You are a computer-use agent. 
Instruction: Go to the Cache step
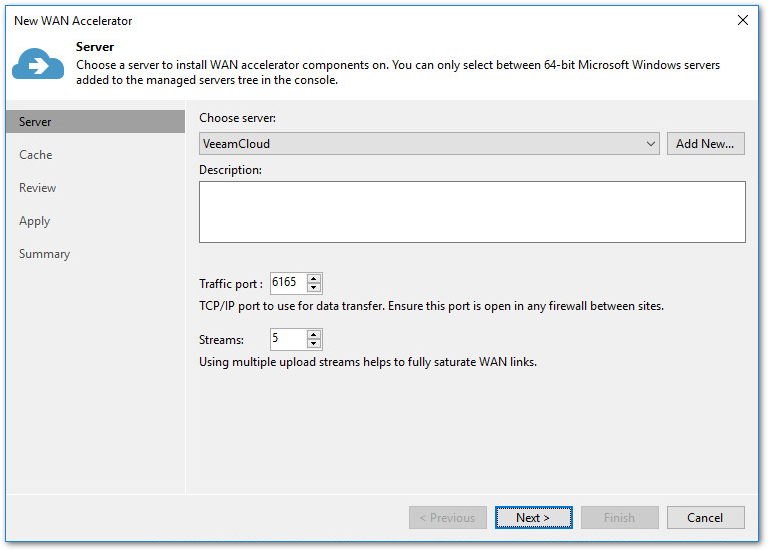[36, 155]
